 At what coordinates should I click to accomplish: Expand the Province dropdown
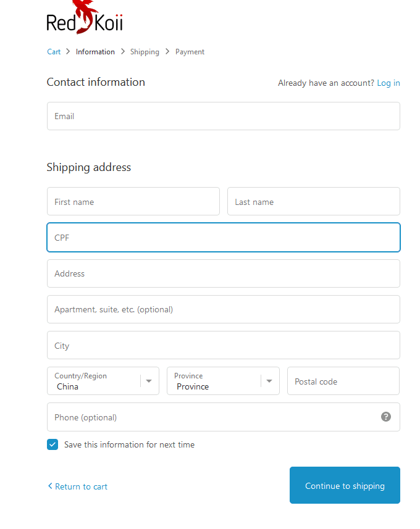tap(222, 381)
